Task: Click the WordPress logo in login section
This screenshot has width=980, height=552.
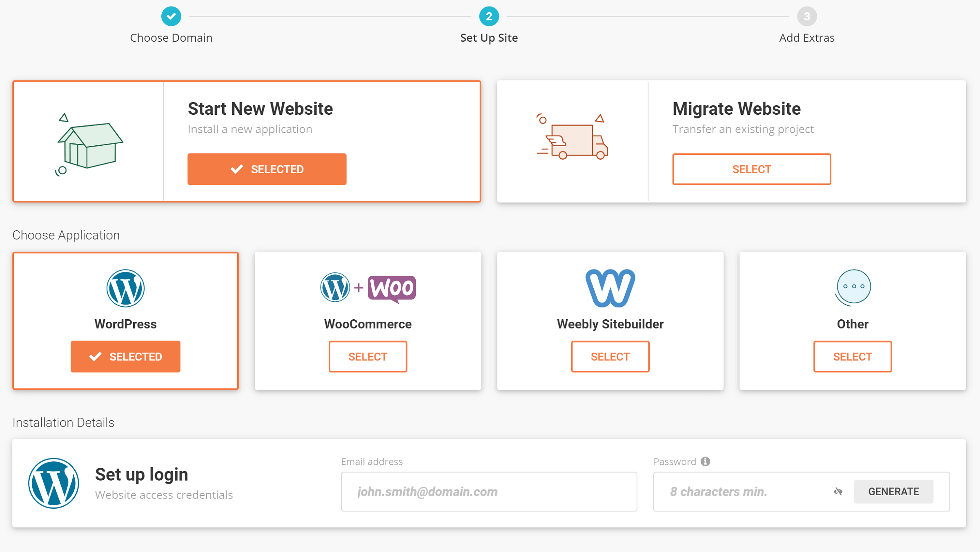Action: tap(54, 483)
